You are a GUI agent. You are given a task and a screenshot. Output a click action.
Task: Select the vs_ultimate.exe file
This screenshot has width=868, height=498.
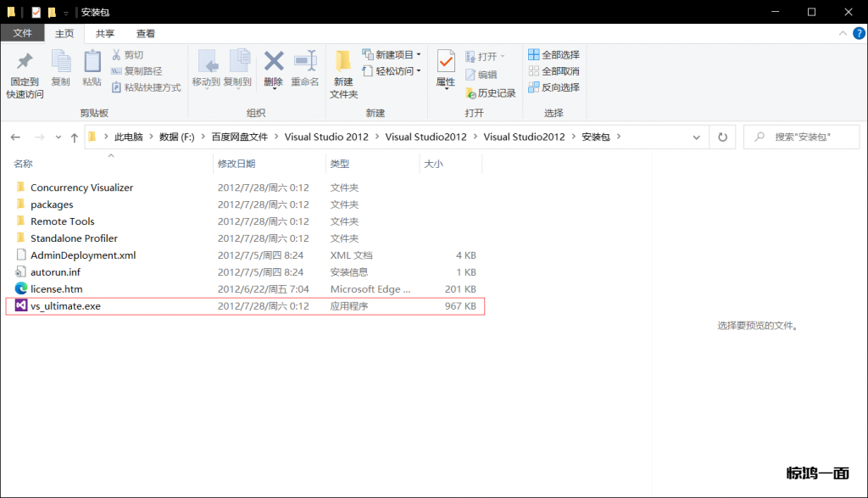(x=65, y=306)
